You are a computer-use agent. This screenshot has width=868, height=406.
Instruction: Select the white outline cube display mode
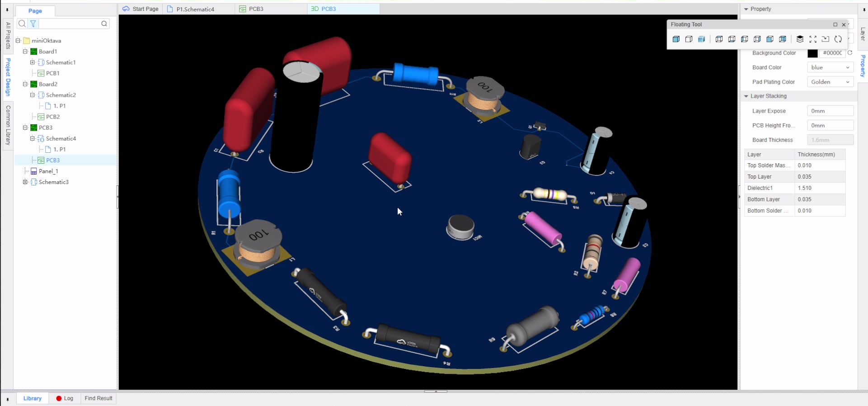coord(689,39)
